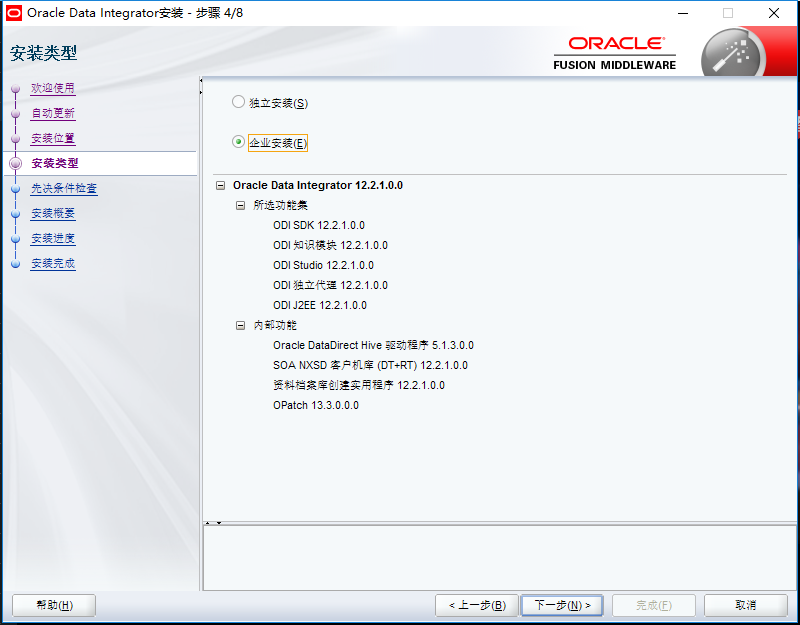The height and width of the screenshot is (625, 800).
Task: Go to the 安装位置 step
Action: tap(53, 138)
